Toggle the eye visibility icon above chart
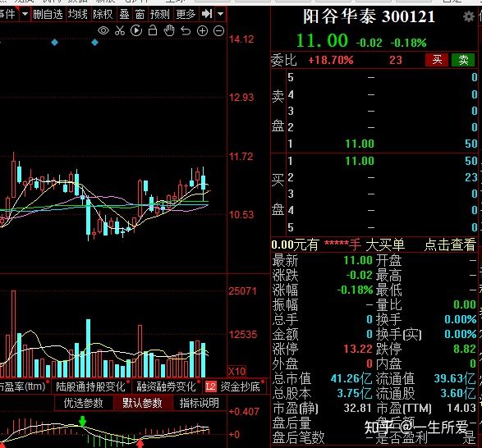The height and width of the screenshot is (448, 482). [103, 30]
